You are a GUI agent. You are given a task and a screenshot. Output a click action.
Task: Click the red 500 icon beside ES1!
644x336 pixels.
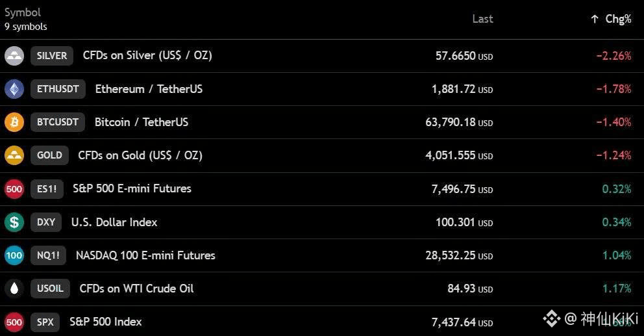tap(14, 189)
